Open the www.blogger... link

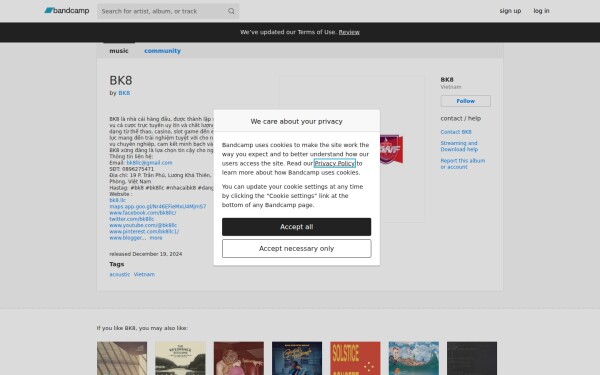pos(127,238)
